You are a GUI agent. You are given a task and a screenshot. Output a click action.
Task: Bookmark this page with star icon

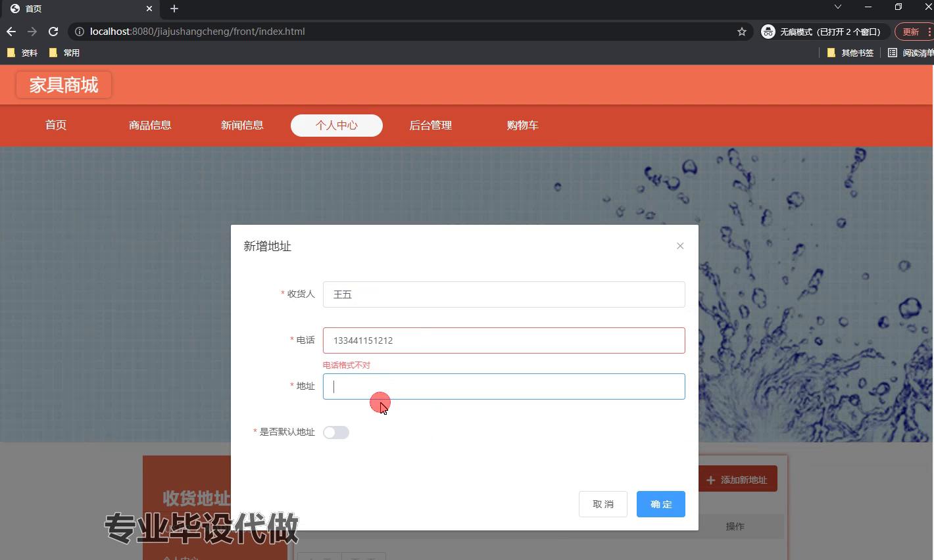click(742, 32)
